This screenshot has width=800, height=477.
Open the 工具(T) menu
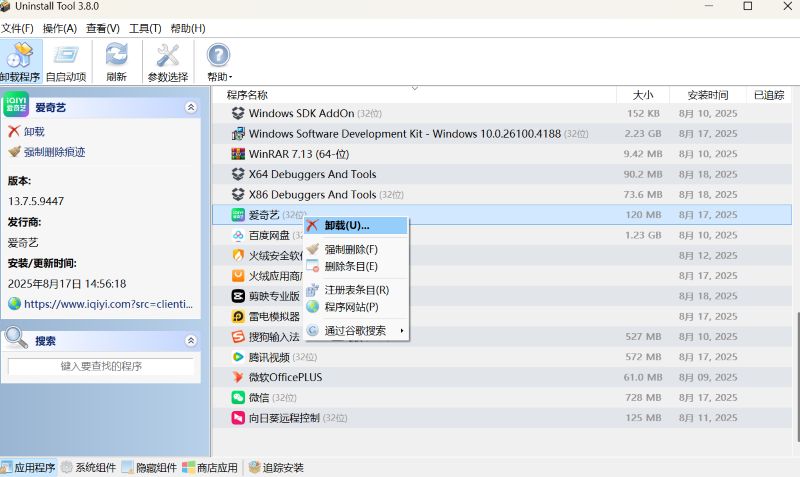[145, 29]
